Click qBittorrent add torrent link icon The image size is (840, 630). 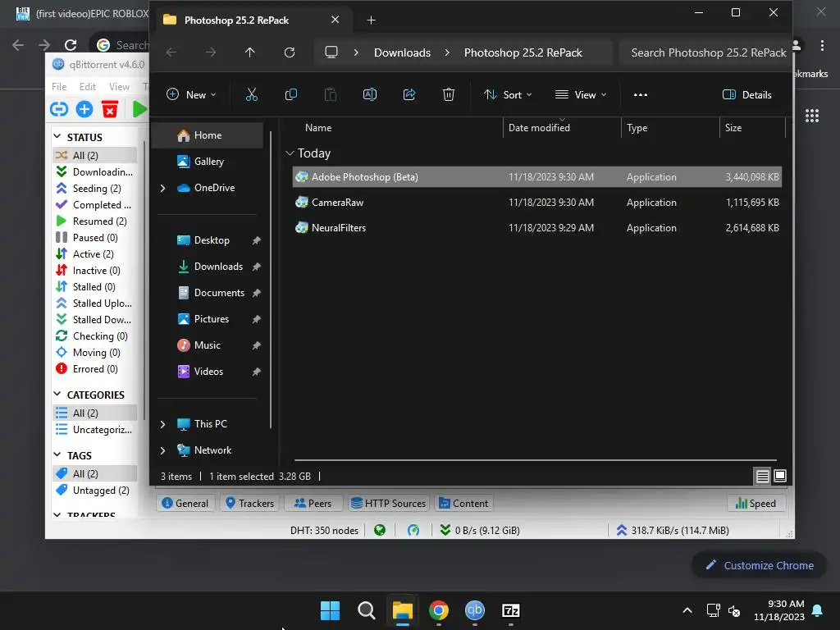click(x=59, y=109)
